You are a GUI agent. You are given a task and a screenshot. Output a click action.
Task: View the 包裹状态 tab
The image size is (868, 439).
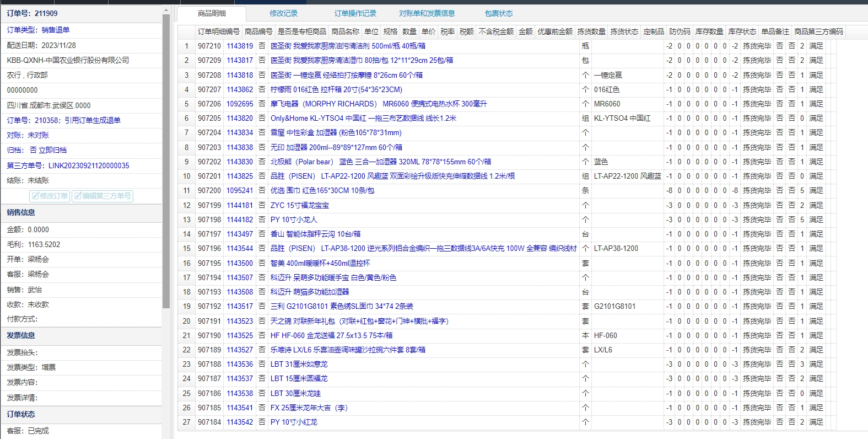pos(499,13)
